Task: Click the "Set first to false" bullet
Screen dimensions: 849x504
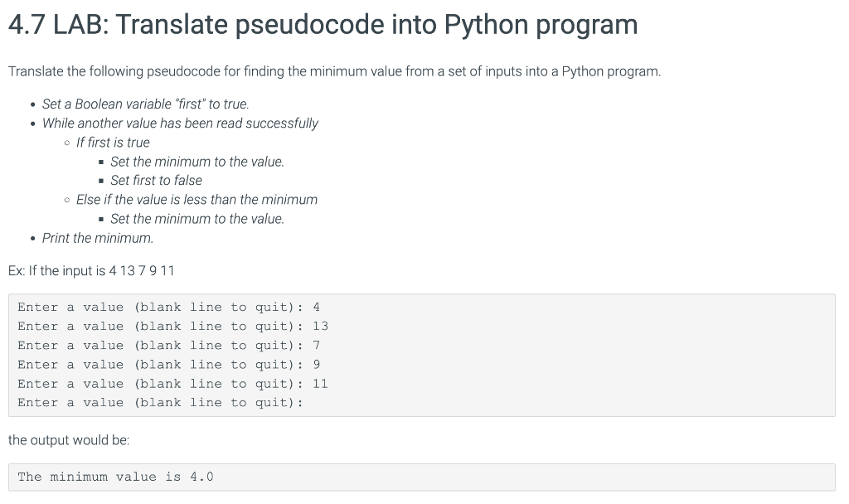Action: 156,180
